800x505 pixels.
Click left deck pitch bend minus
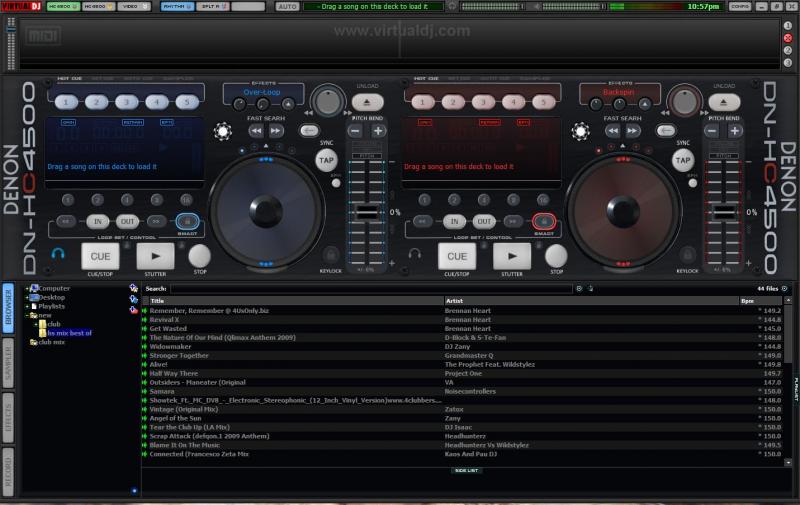355,131
